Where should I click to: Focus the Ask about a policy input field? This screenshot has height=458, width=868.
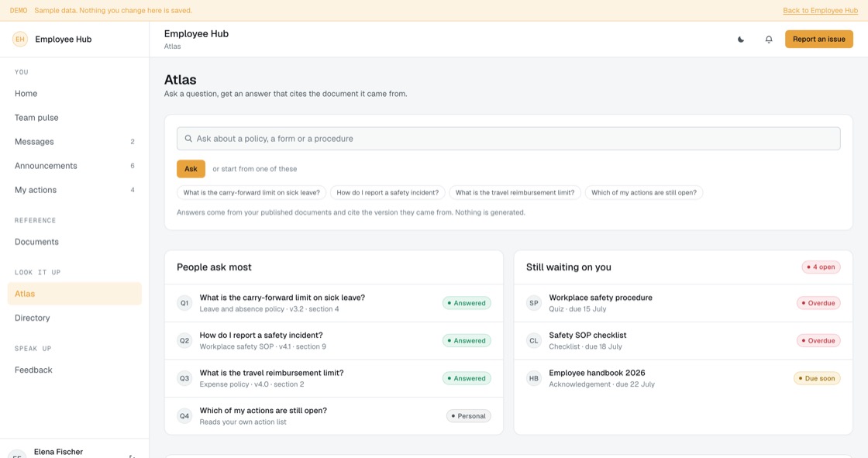pyautogui.click(x=508, y=139)
